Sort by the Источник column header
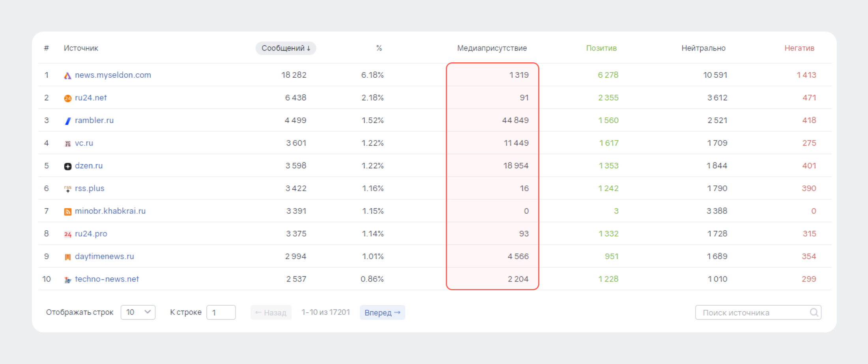 tap(81, 48)
